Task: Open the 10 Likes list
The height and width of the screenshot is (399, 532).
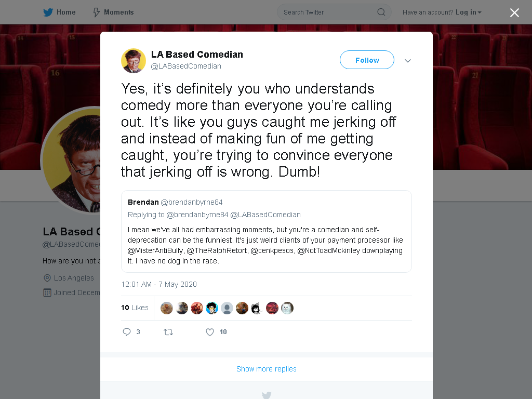Action: (135, 308)
